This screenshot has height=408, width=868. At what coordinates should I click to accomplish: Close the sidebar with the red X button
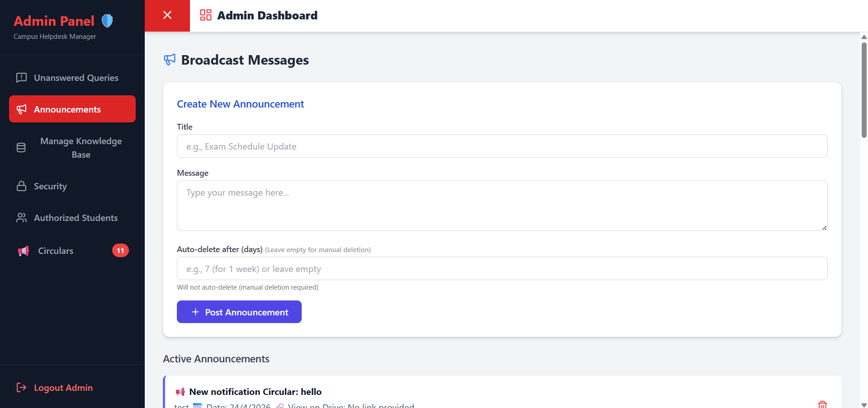coord(167,15)
